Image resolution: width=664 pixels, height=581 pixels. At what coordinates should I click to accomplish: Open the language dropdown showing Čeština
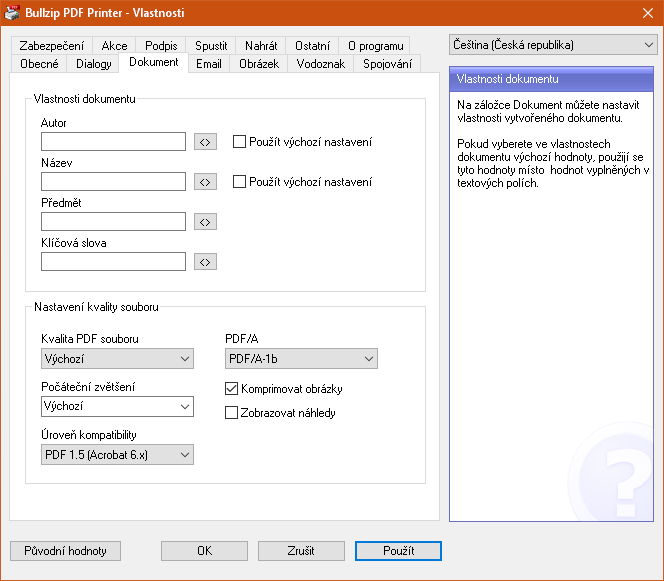click(x=553, y=45)
